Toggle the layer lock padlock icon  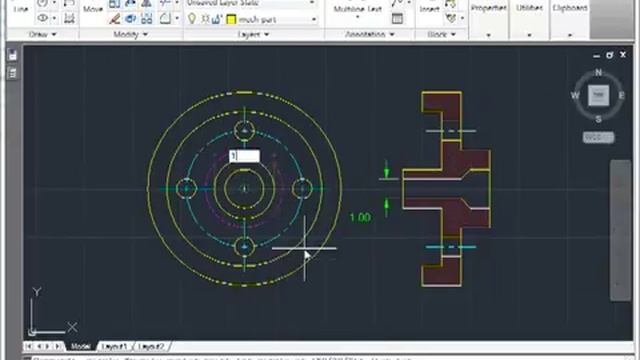[217, 19]
